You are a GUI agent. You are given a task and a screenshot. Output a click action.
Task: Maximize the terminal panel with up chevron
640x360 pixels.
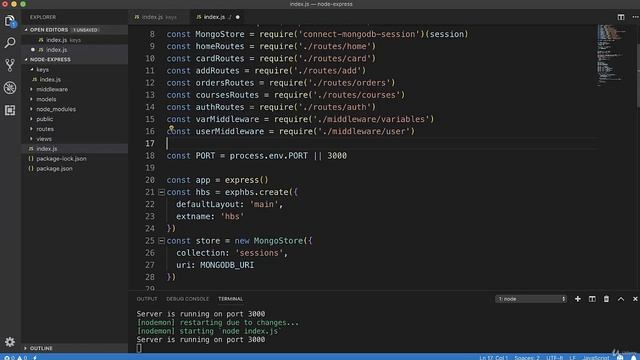point(621,299)
